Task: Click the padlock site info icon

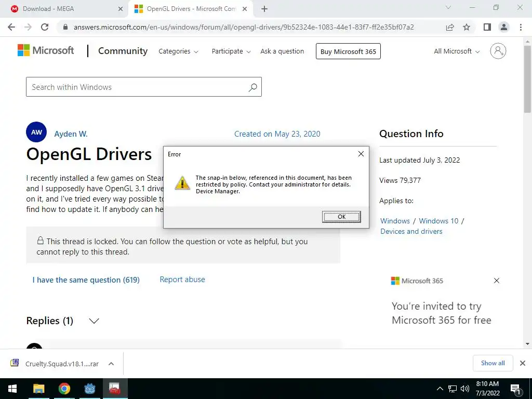Action: (x=65, y=27)
